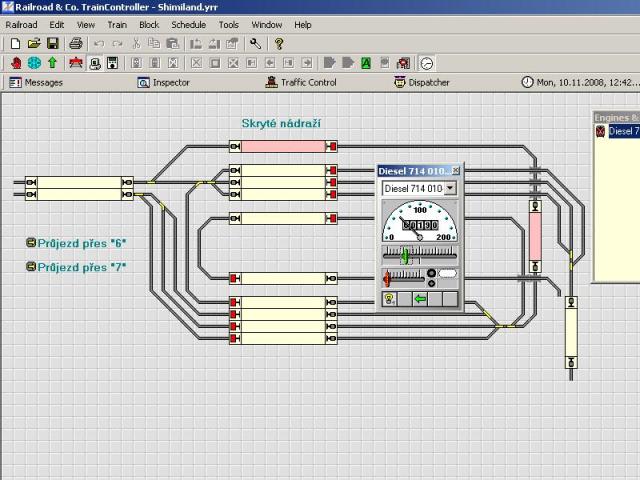Click the disk icon next to edit mode toggle

pos(113,63)
